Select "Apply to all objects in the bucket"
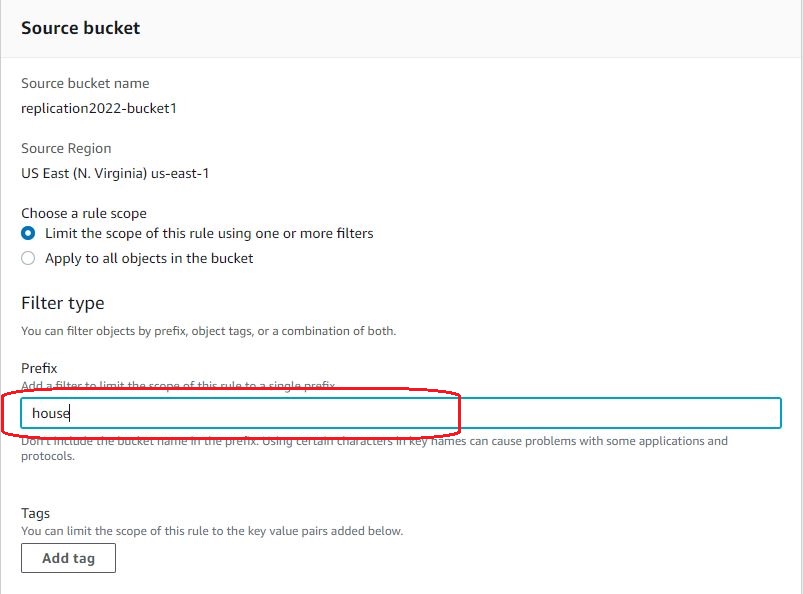Image resolution: width=803 pixels, height=594 pixels. pyautogui.click(x=29, y=258)
